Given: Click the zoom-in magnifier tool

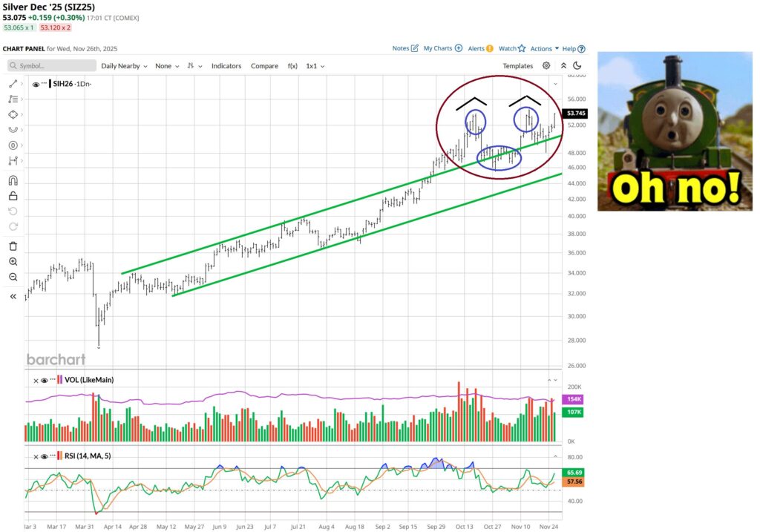Looking at the screenshot, I should pyautogui.click(x=13, y=262).
